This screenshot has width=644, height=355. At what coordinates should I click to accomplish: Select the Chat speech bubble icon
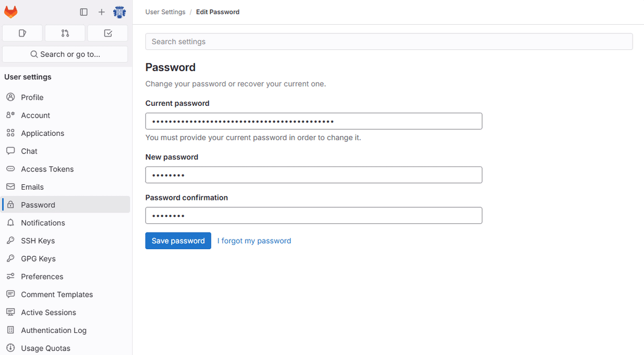[x=10, y=151]
